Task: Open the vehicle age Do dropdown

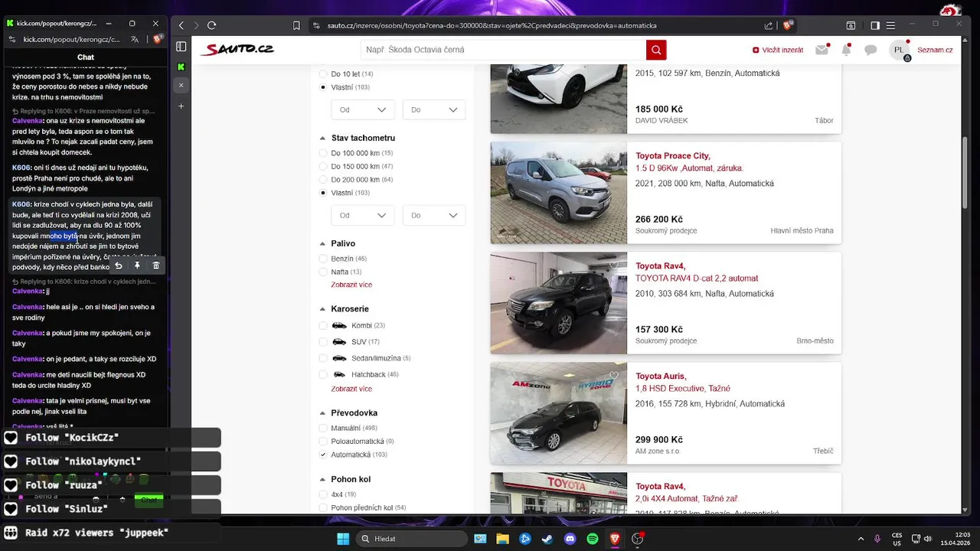Action: 434,110
